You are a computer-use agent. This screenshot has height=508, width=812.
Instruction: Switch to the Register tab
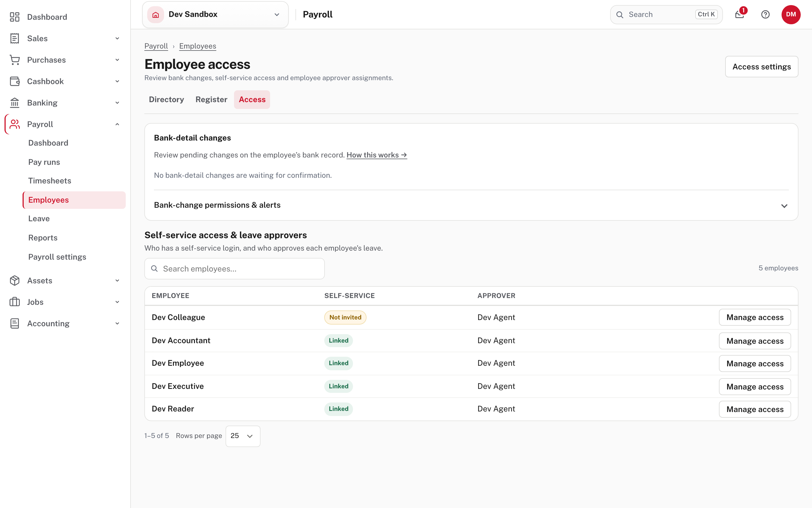click(x=211, y=99)
